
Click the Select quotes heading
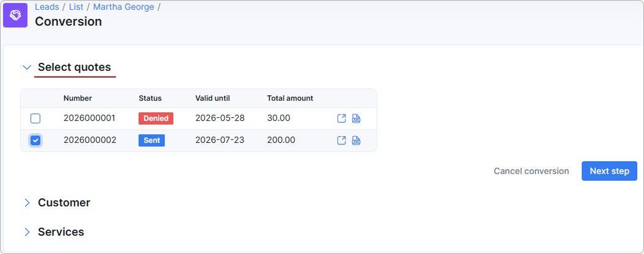[74, 67]
